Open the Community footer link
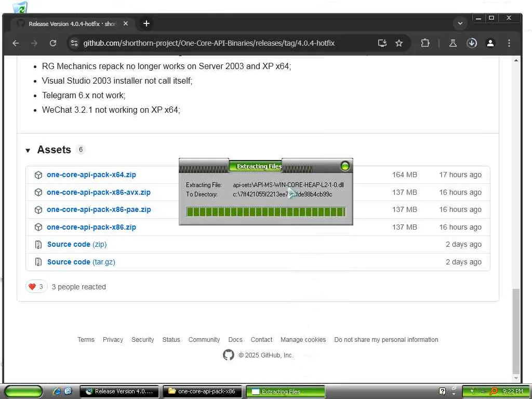The height and width of the screenshot is (399, 532). tap(204, 340)
